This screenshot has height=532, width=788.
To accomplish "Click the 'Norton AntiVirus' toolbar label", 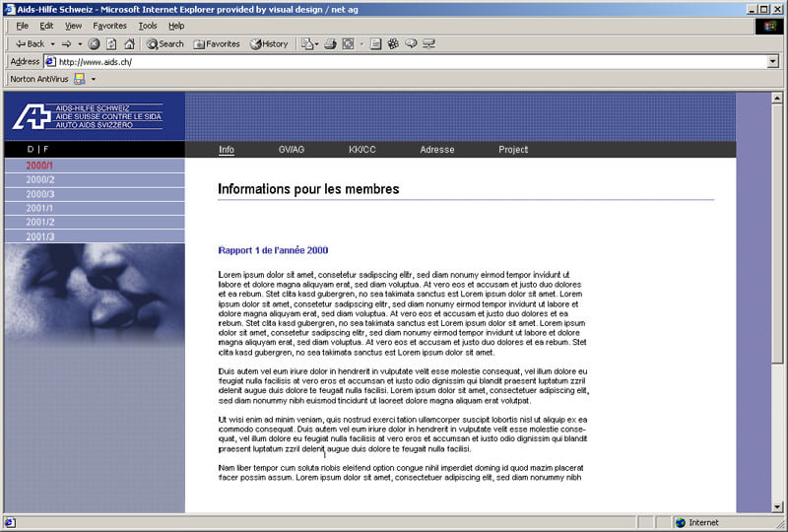I will (x=39, y=79).
